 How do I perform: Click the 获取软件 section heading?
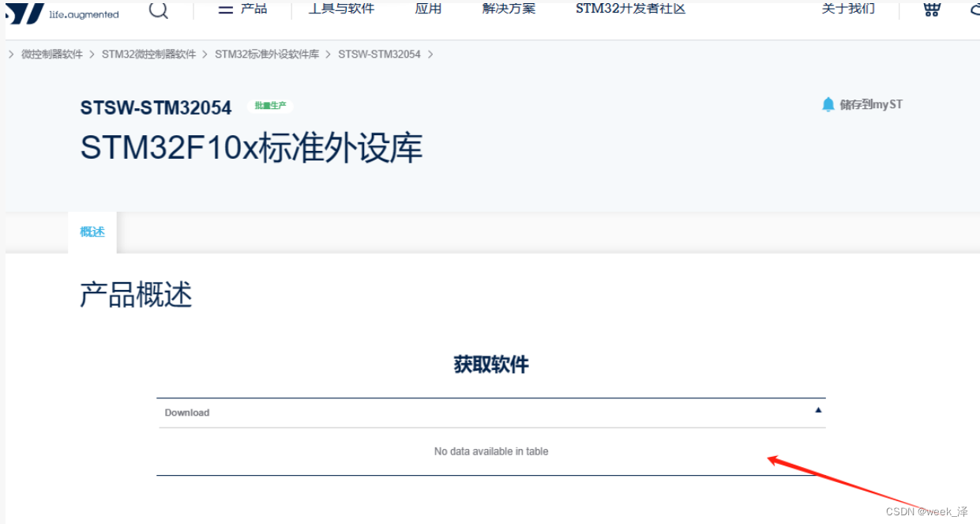coord(491,364)
